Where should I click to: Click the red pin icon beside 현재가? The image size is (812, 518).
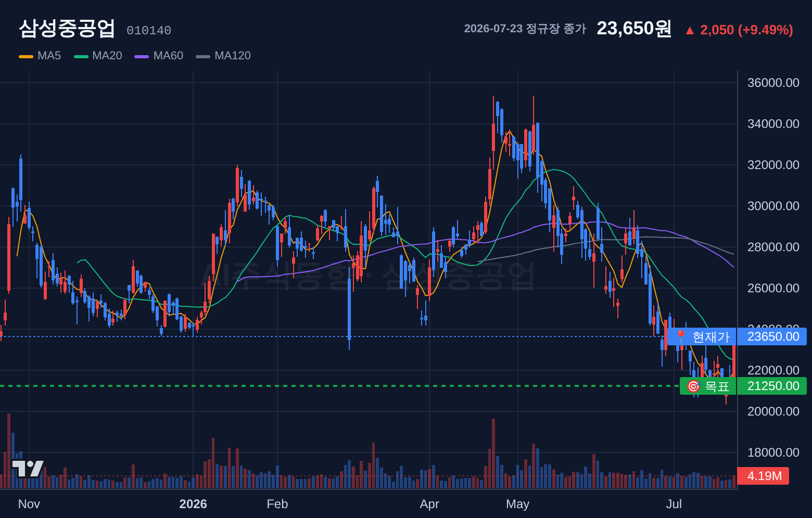(x=681, y=336)
